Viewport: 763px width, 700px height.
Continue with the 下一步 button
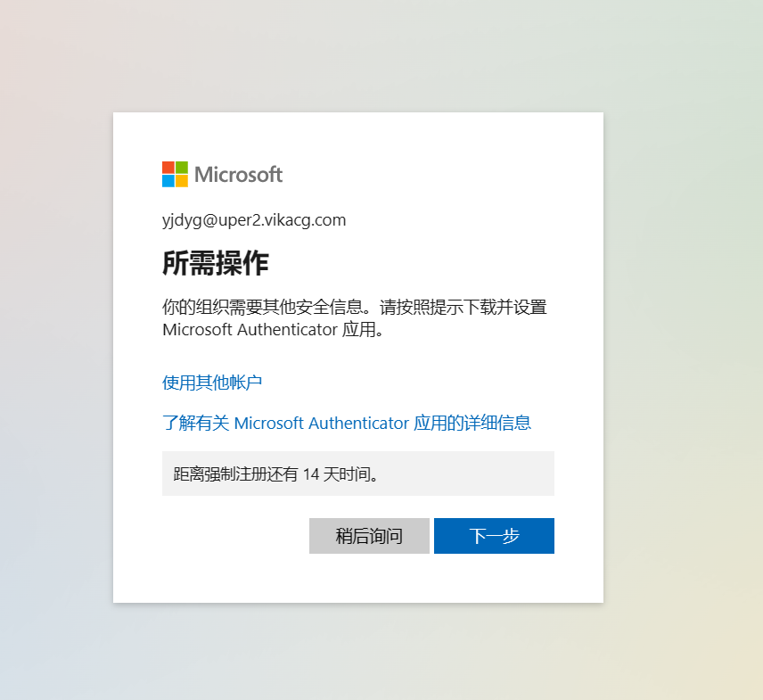(494, 536)
